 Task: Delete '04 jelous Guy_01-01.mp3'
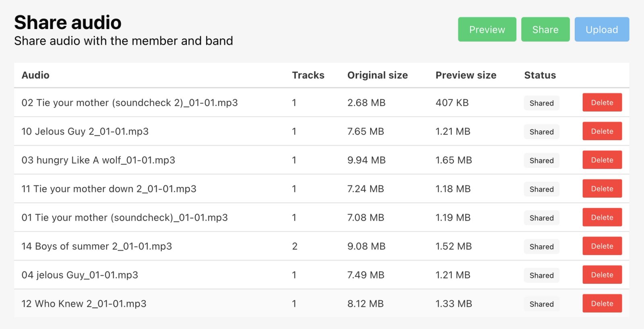pyautogui.click(x=602, y=275)
